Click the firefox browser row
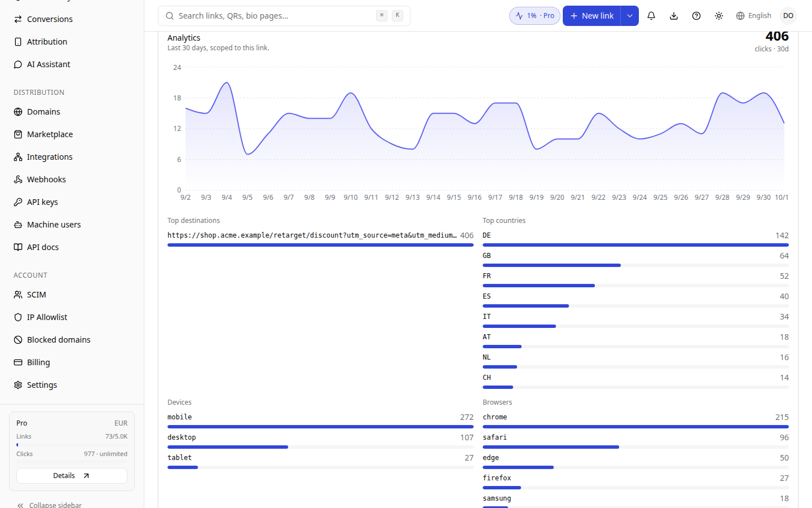812x508 pixels. 636,482
